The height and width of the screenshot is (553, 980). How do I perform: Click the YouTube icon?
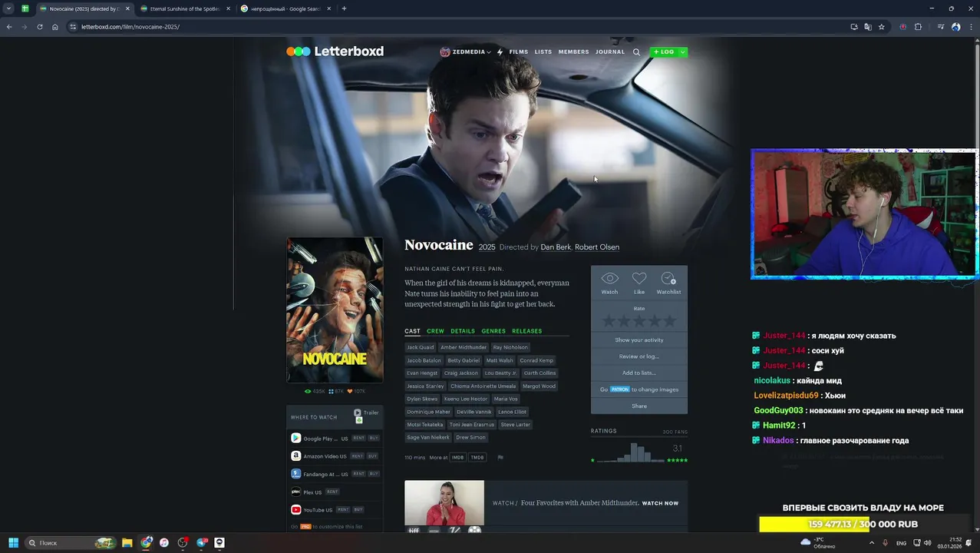click(295, 509)
